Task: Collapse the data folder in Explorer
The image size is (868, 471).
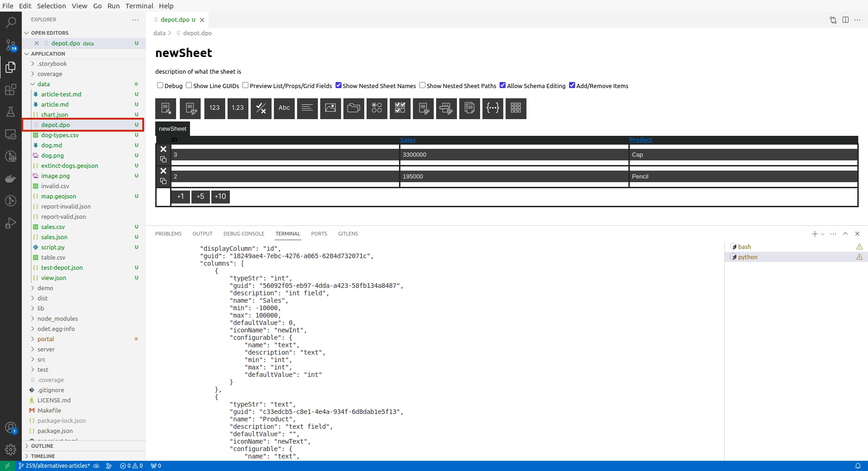Action: pos(44,84)
